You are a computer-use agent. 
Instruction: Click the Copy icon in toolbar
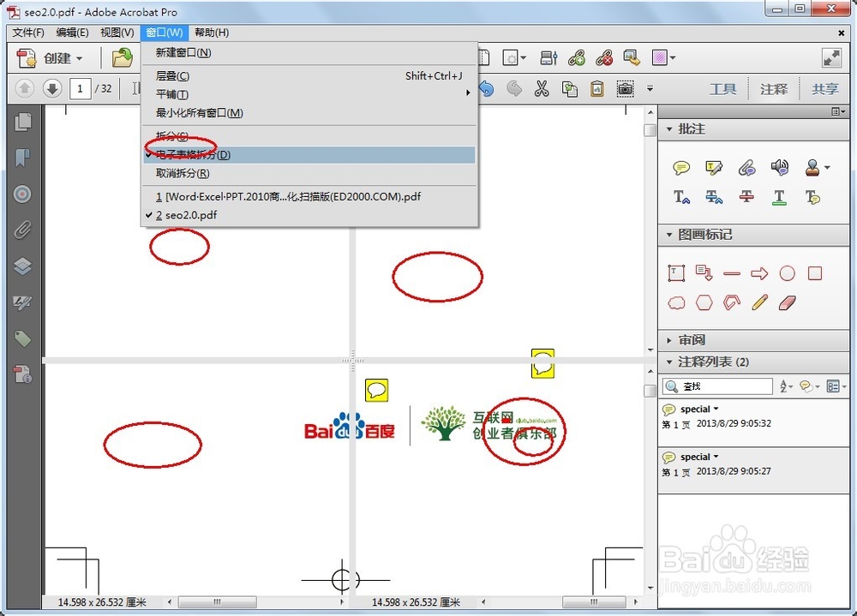[570, 88]
